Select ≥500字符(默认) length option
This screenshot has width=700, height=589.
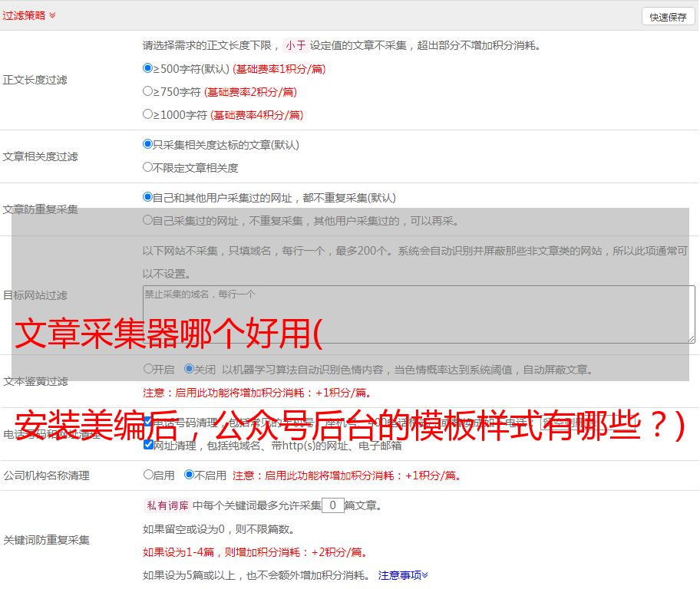pos(147,67)
